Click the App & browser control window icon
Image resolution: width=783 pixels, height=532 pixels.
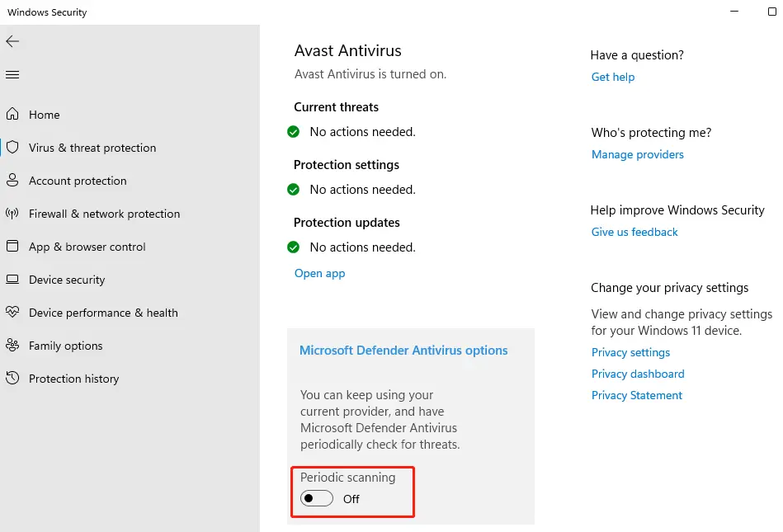coord(12,246)
